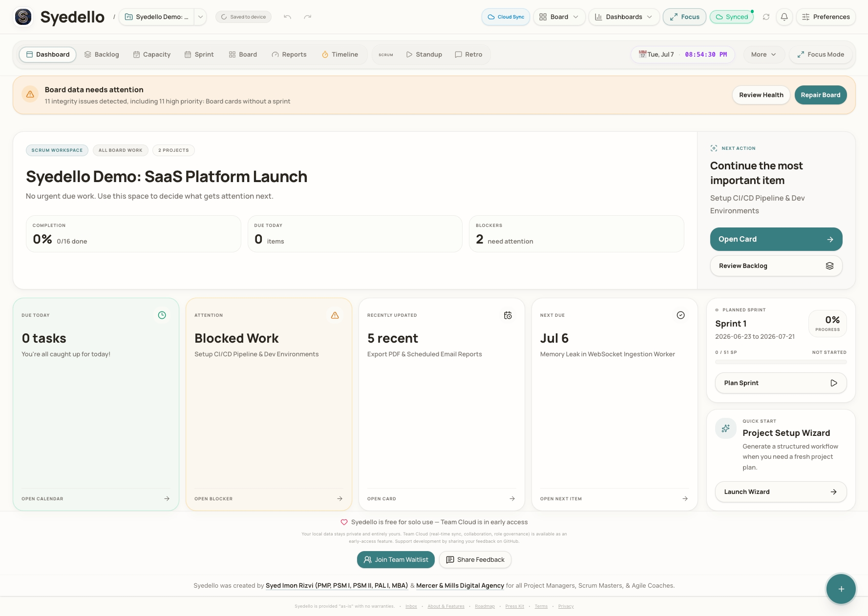Click the warning icon on the Attention card
The width and height of the screenshot is (868, 616).
point(335,315)
